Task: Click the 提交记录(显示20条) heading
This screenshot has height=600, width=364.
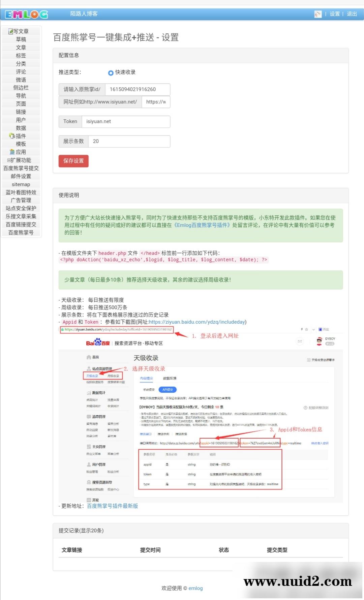Action: pyautogui.click(x=201, y=531)
